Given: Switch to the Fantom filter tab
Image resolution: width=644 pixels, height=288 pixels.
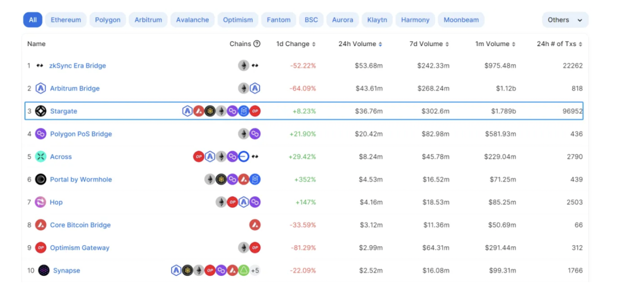Looking at the screenshot, I should pos(279,20).
